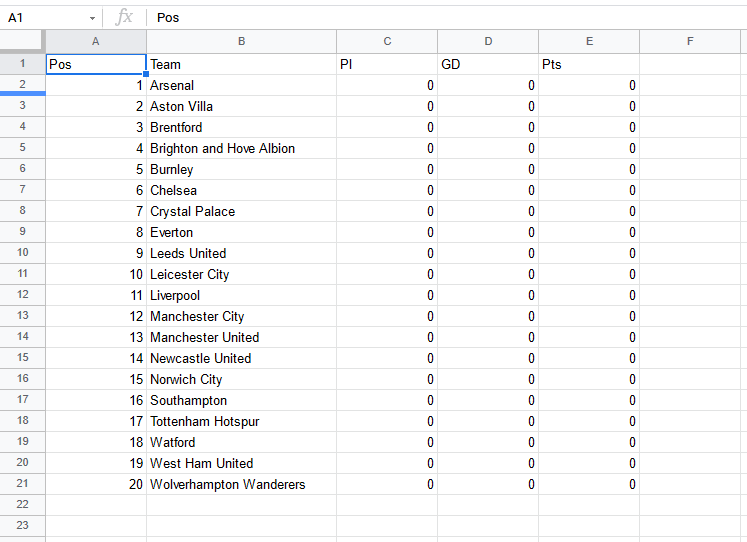
Task: Click empty cell F1
Action: coord(690,64)
